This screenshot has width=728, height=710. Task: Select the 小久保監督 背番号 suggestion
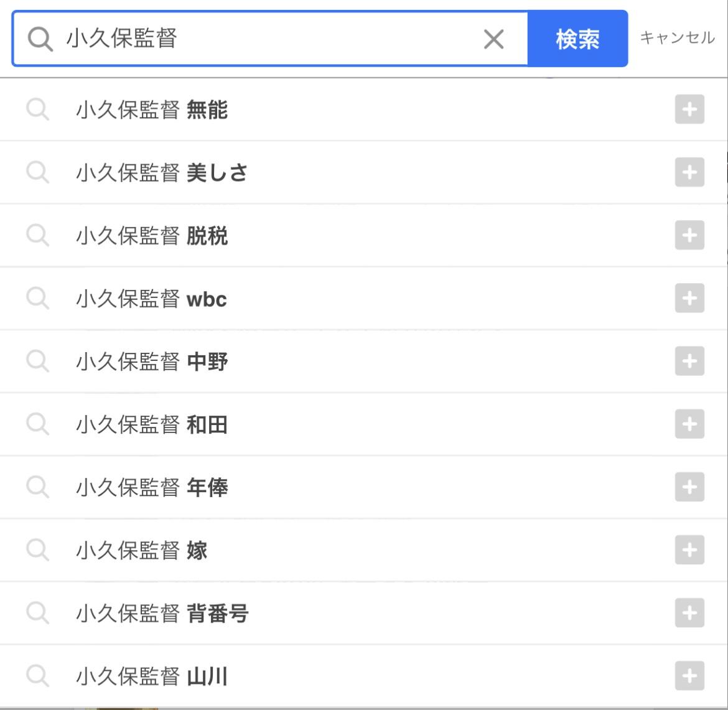pyautogui.click(x=162, y=613)
